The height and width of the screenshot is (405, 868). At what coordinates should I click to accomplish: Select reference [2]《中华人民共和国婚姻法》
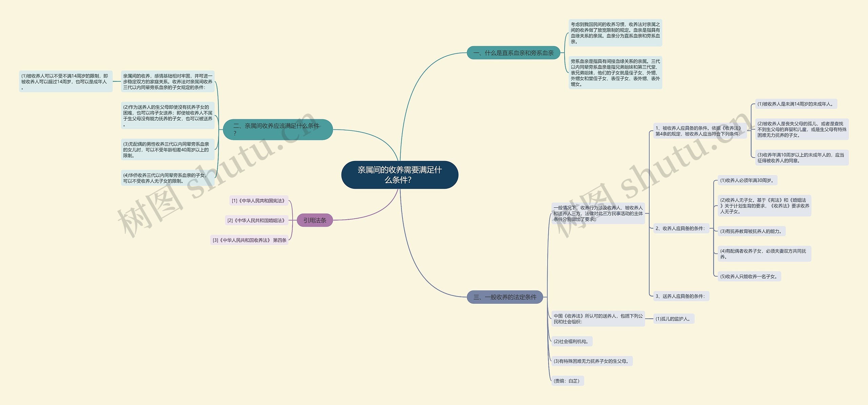[257, 220]
